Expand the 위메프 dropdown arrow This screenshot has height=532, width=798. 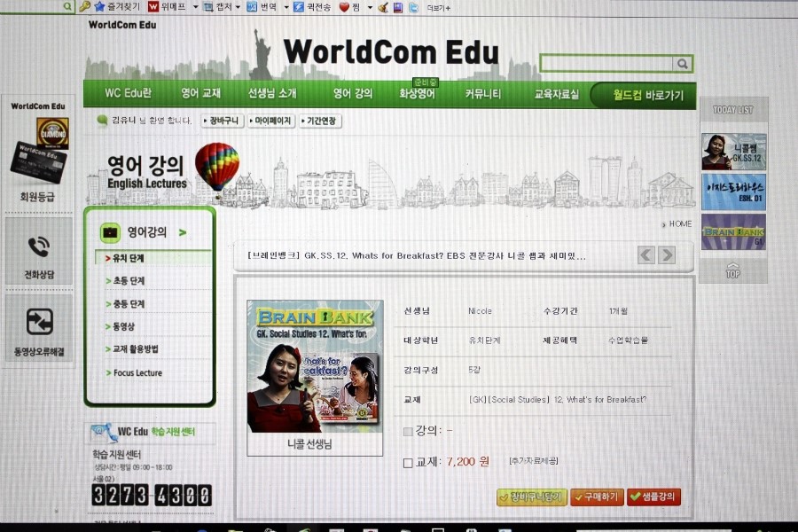(195, 7)
